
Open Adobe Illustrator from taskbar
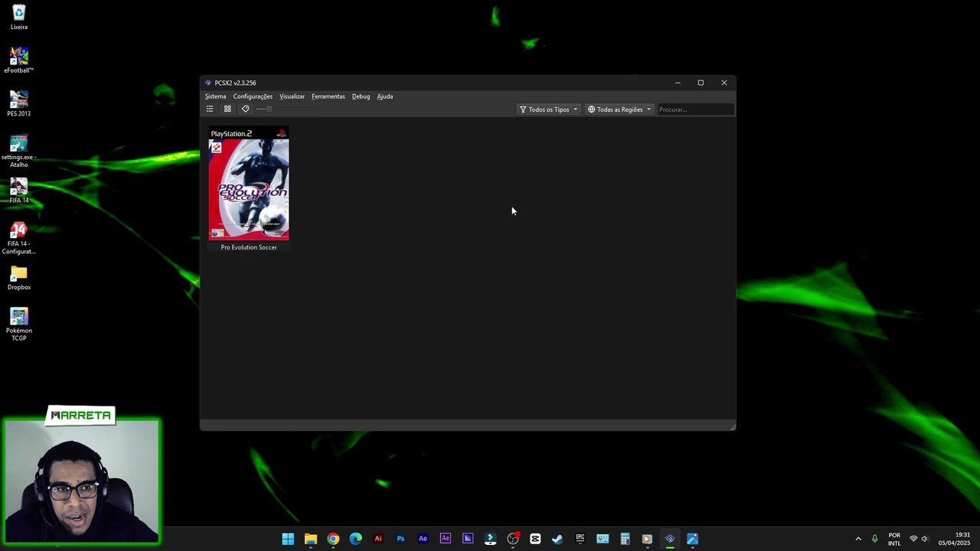tap(377, 539)
